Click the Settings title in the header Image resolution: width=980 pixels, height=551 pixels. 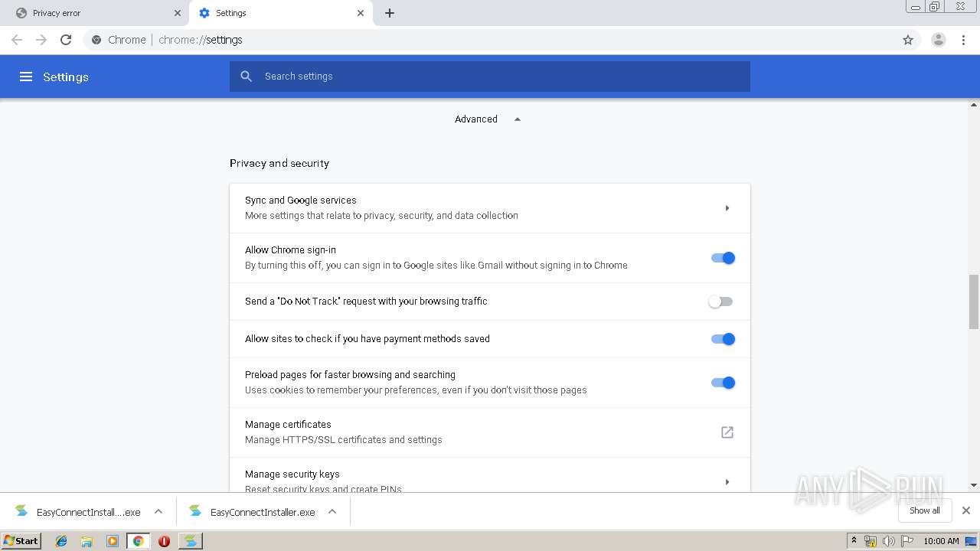click(x=66, y=77)
